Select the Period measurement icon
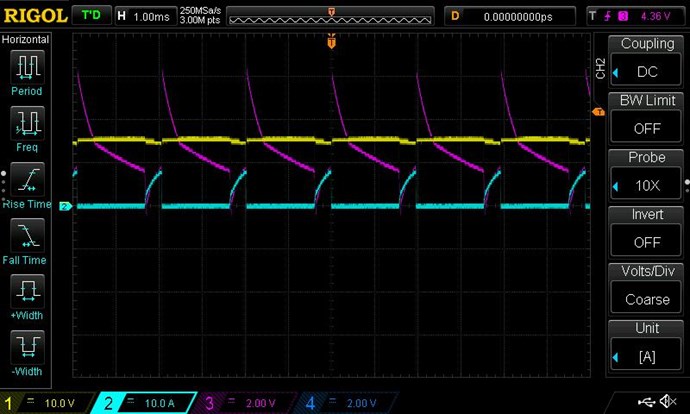Screen dimensions: 690x414 (27, 67)
